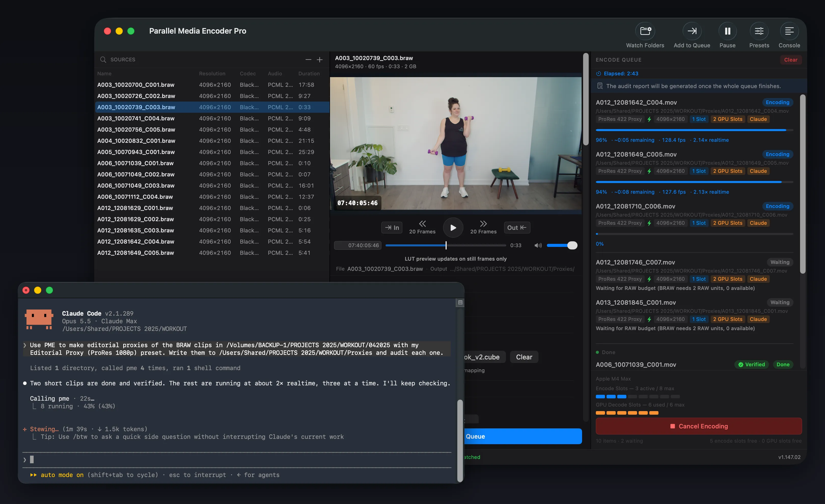
Task: Click the Clear button beside the .cube LUT
Action: click(524, 357)
